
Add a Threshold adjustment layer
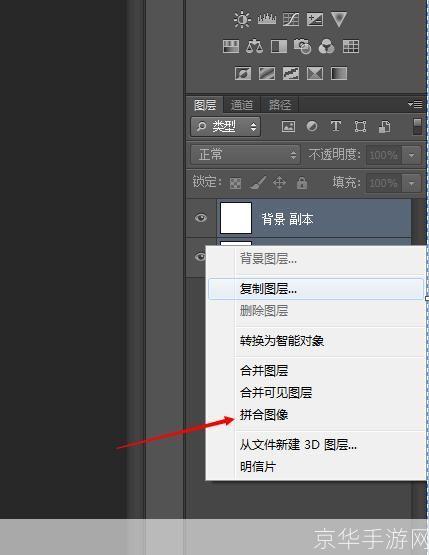coord(291,74)
